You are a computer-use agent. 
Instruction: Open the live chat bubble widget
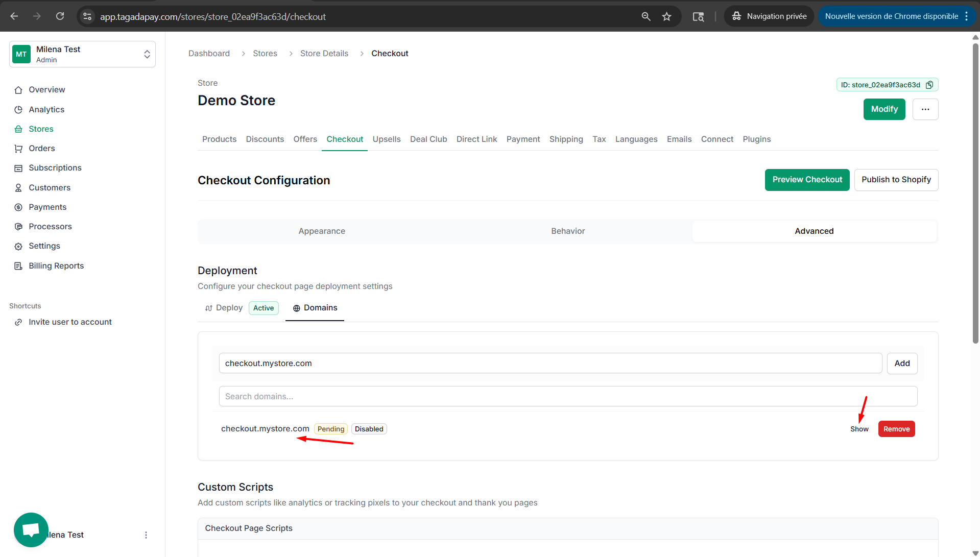(x=31, y=530)
